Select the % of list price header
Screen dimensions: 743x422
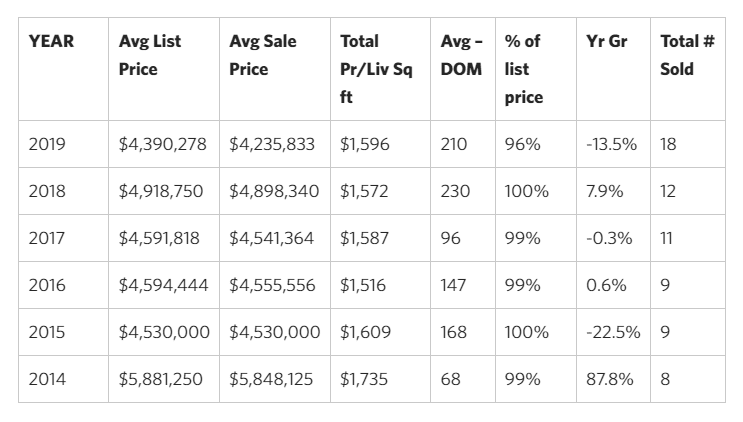tap(522, 70)
